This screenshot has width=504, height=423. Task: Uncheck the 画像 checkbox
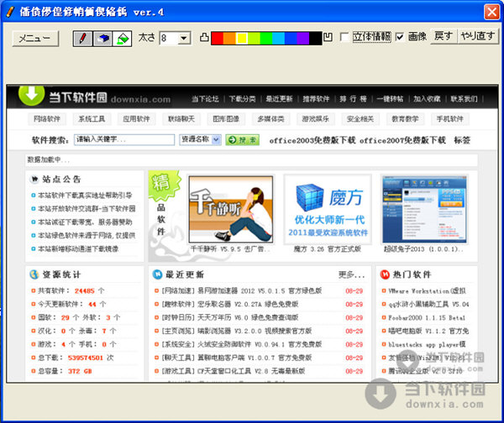400,37
